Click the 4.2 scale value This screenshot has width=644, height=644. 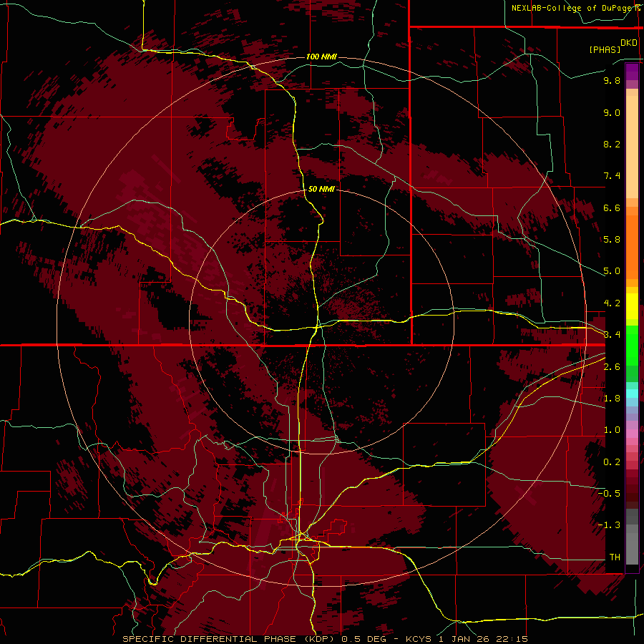tap(612, 303)
